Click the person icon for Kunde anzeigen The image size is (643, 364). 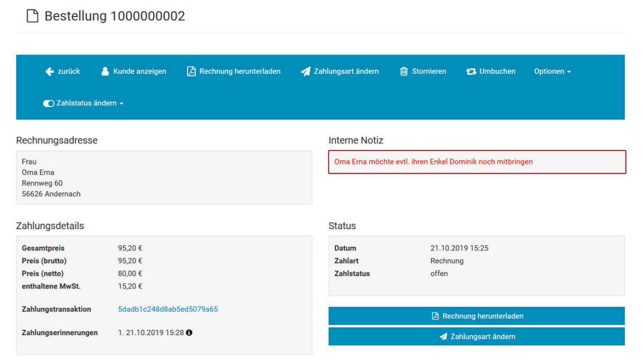pyautogui.click(x=105, y=71)
